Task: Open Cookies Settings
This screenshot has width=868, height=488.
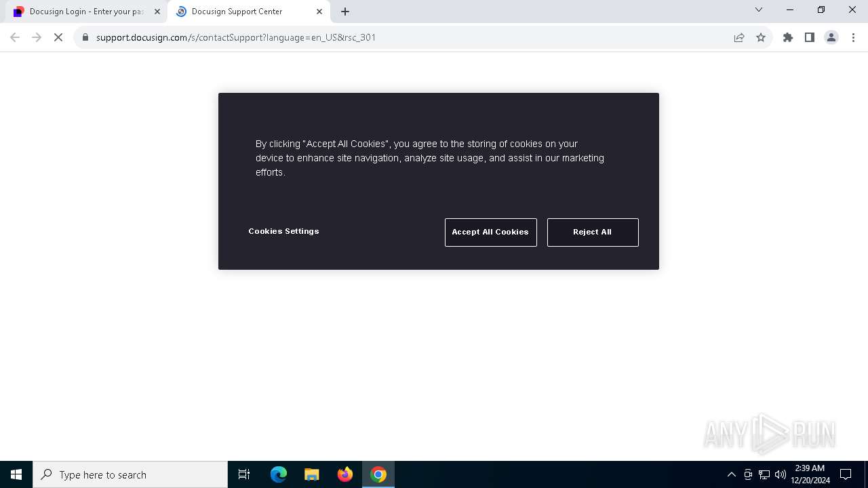Action: coord(283,231)
